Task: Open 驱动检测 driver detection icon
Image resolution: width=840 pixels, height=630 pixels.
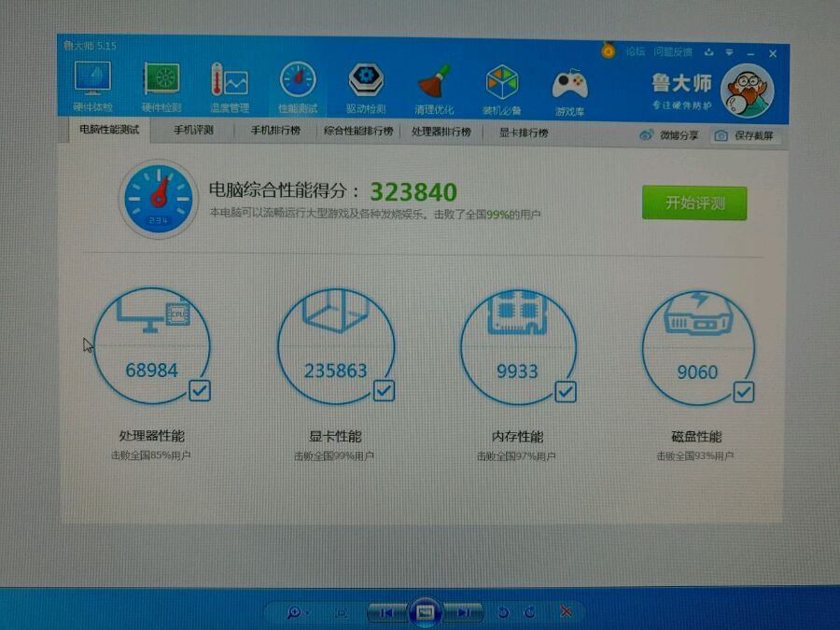Action: [x=366, y=88]
